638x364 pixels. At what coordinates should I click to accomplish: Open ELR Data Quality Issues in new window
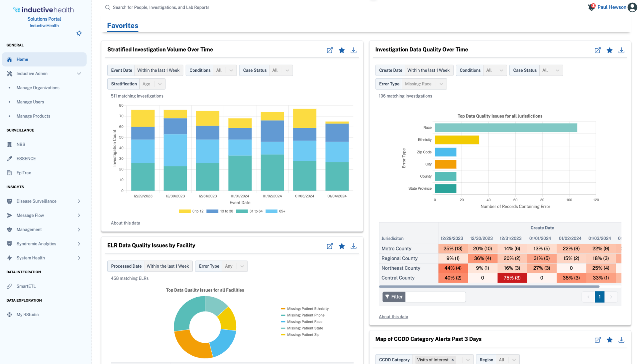point(330,246)
